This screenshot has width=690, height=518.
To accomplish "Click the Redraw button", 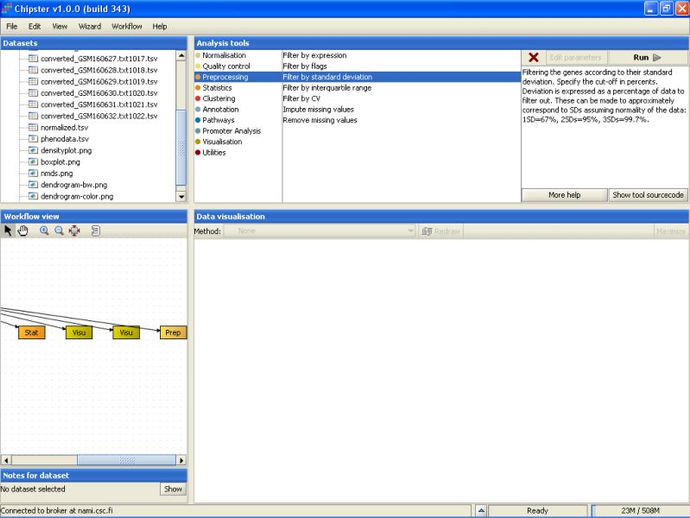I will (x=440, y=231).
